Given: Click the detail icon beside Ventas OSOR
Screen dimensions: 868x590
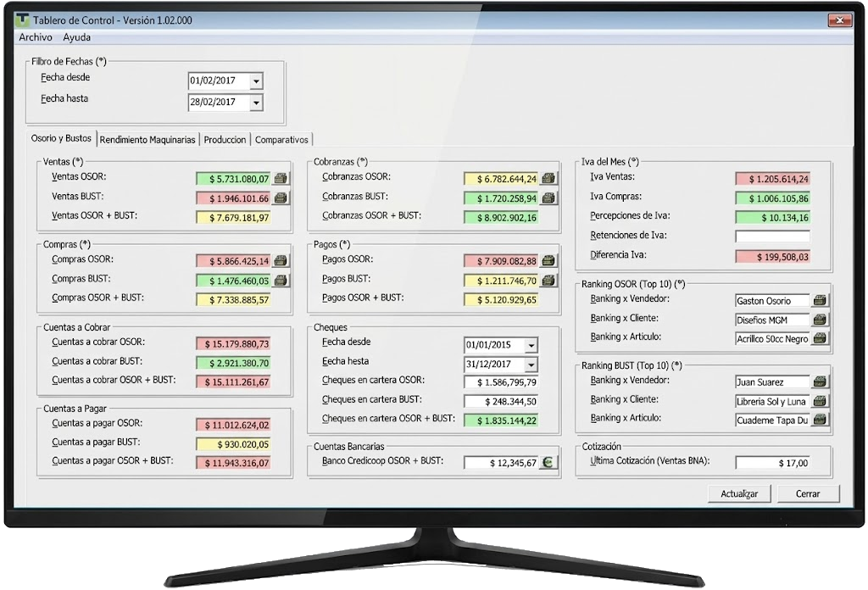Looking at the screenshot, I should pos(281,179).
